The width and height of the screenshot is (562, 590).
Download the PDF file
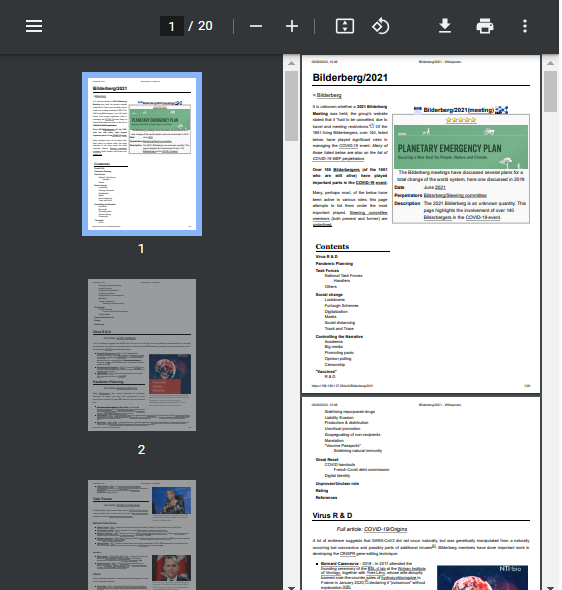[445, 26]
